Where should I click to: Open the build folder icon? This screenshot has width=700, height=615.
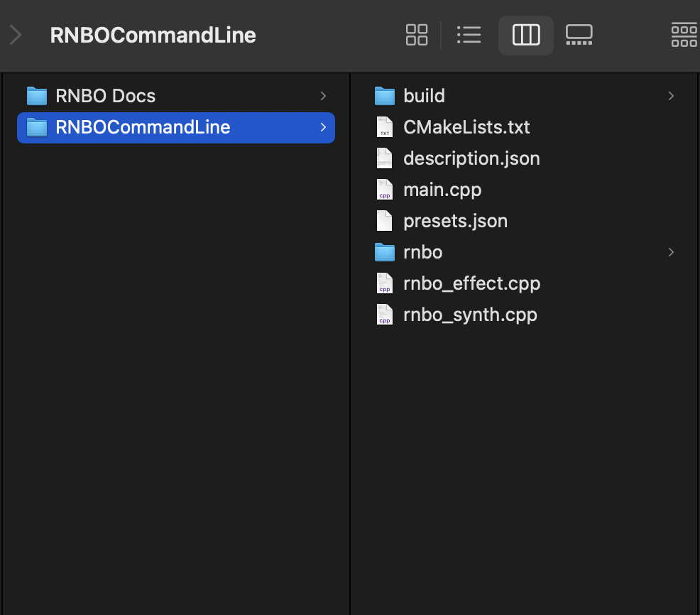[384, 95]
